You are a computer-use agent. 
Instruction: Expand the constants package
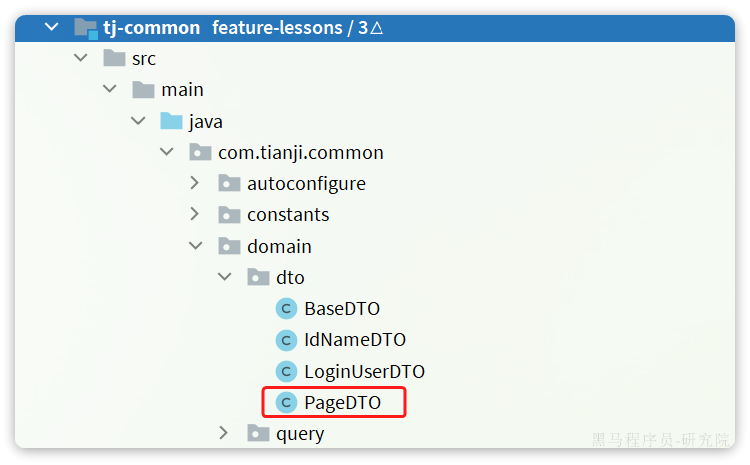[x=194, y=214]
